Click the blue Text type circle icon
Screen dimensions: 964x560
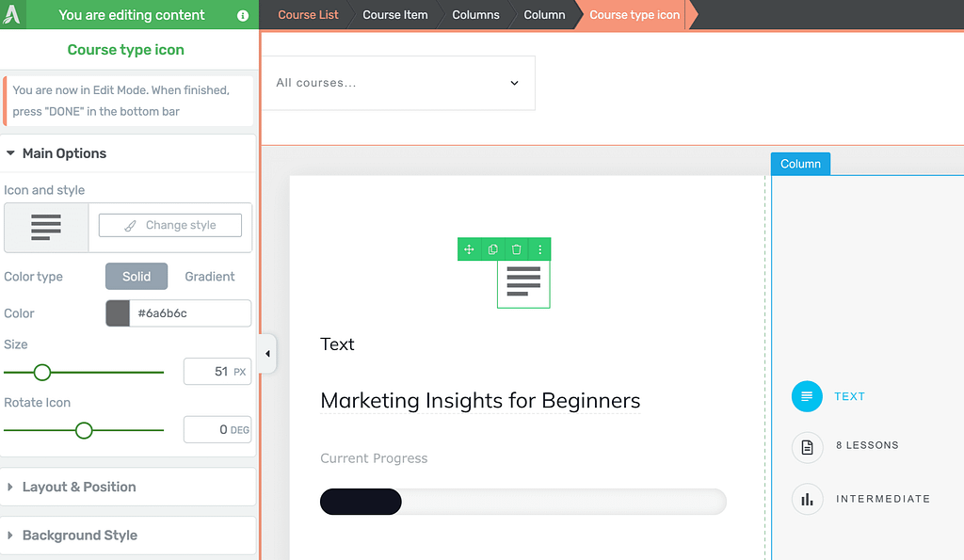[x=807, y=396]
